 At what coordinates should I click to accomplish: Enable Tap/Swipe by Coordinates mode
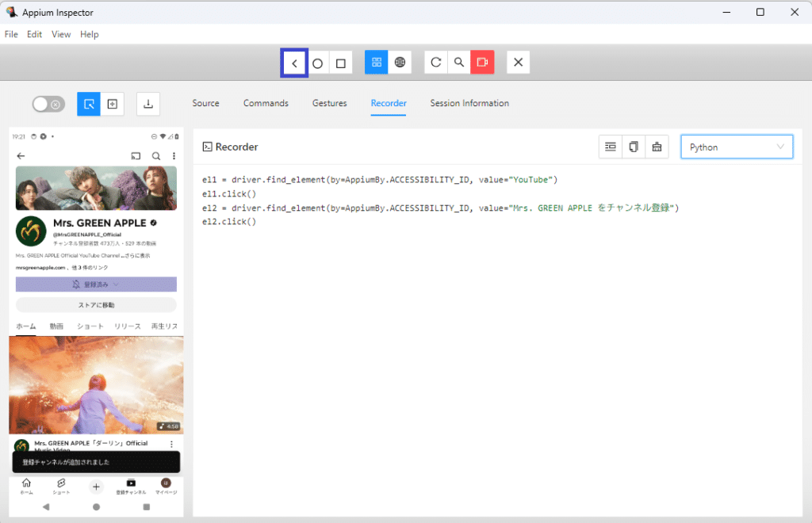113,104
